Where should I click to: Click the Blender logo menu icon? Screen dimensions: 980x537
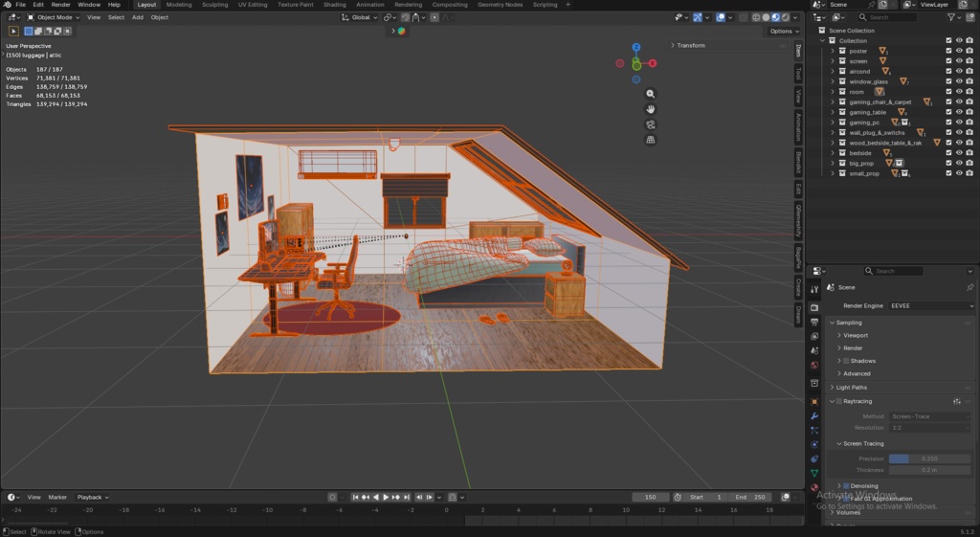pos(7,5)
